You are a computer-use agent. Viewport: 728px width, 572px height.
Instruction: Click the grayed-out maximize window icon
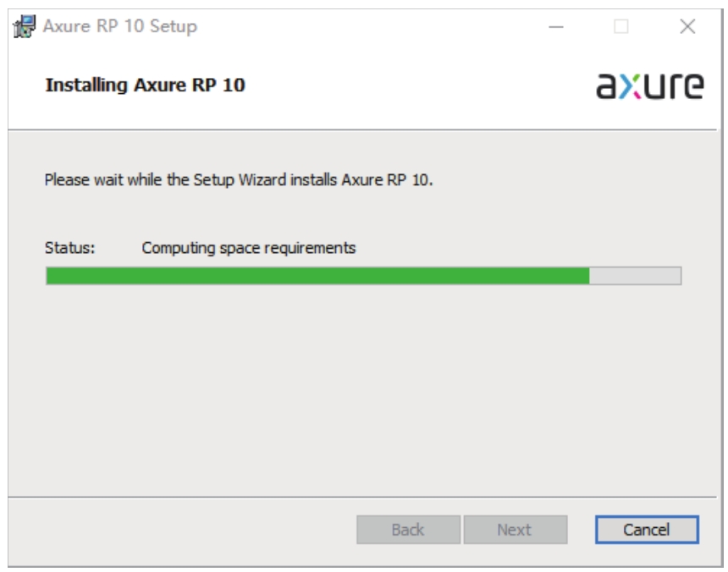click(x=621, y=27)
